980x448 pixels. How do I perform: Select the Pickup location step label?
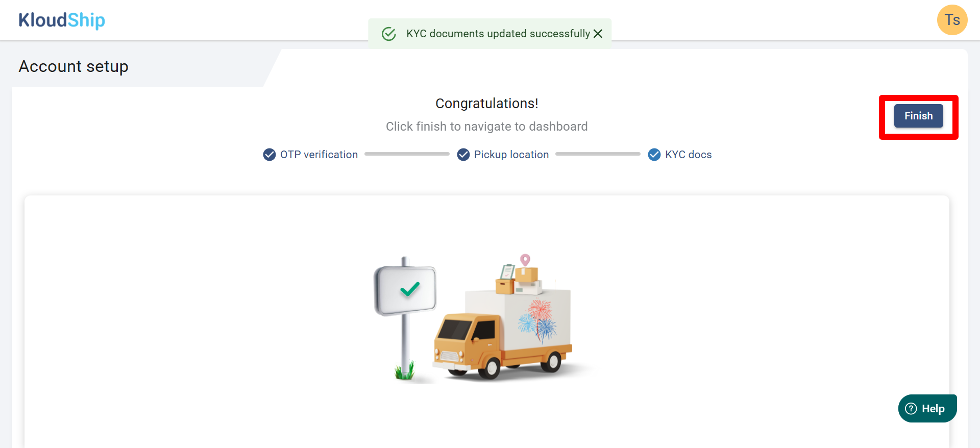pos(511,155)
